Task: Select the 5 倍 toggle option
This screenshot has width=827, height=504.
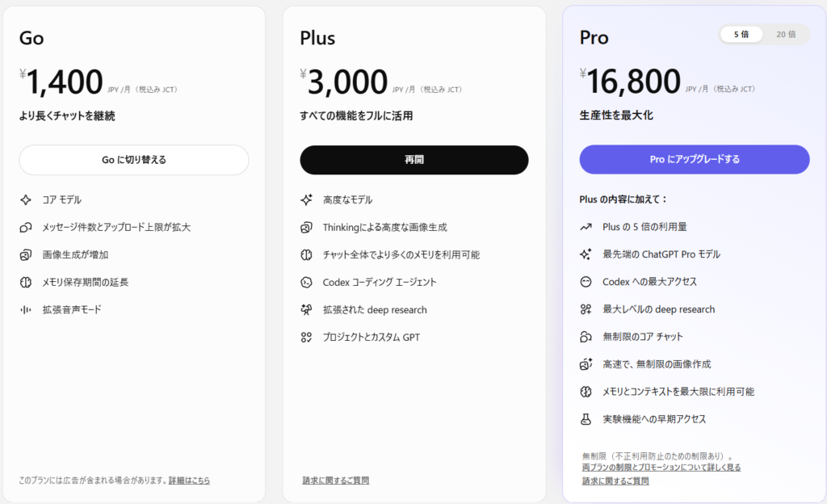Action: point(741,34)
